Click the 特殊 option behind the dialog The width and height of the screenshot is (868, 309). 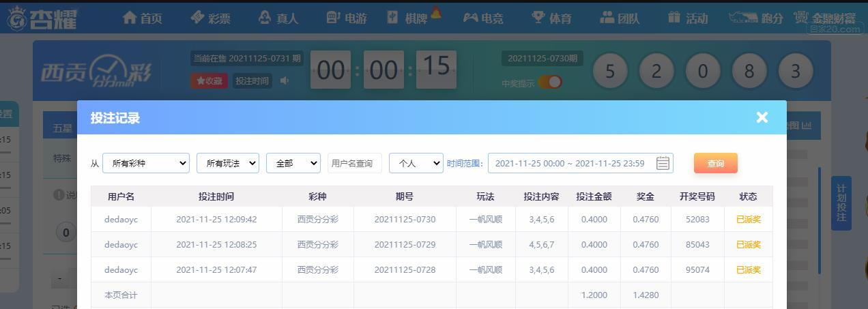[62, 158]
